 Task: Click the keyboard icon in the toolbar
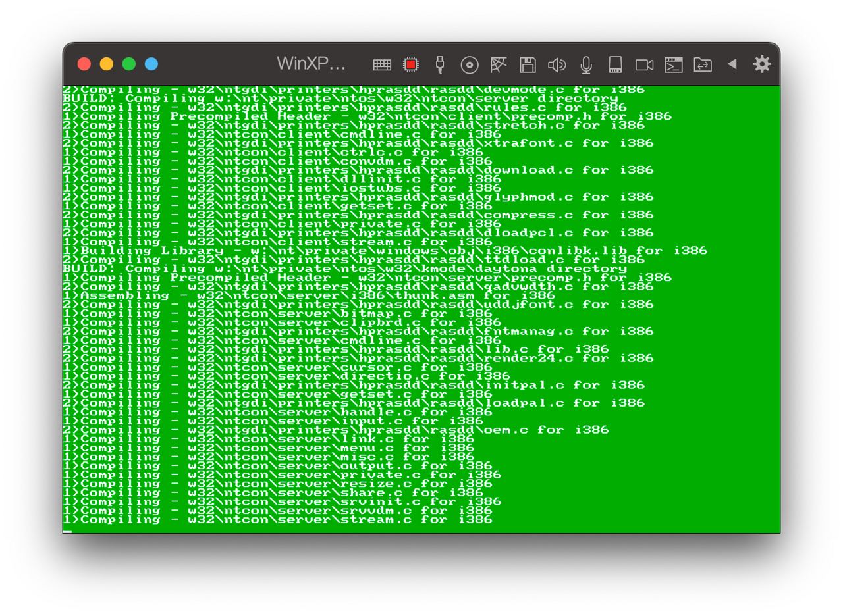382,64
